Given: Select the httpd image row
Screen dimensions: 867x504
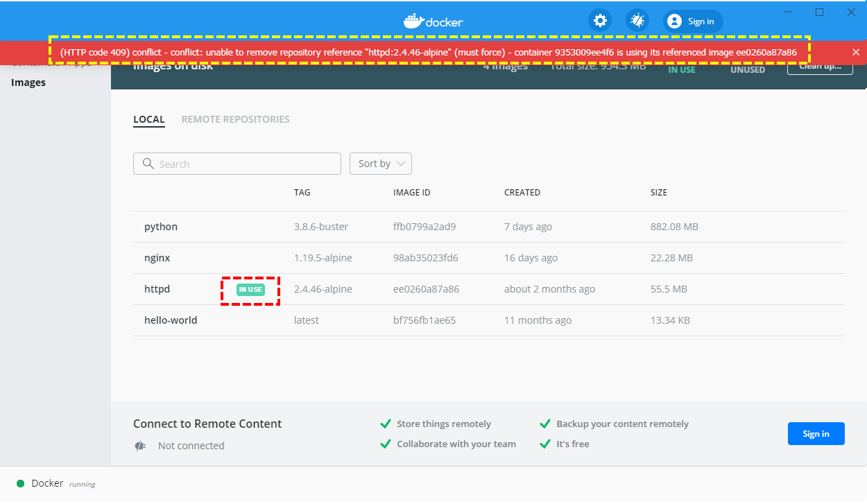Looking at the screenshot, I should click(x=489, y=289).
